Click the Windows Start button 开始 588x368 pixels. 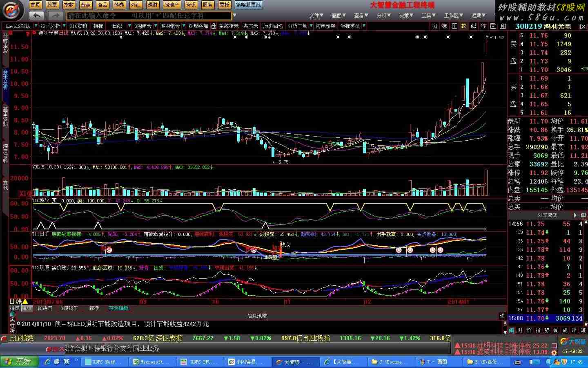point(18,361)
